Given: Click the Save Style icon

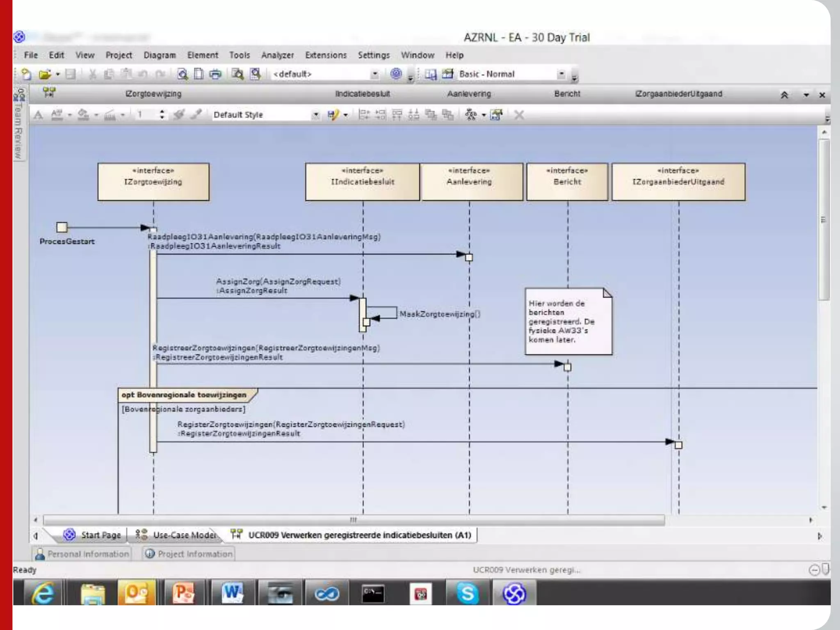Looking at the screenshot, I should pyautogui.click(x=333, y=115).
